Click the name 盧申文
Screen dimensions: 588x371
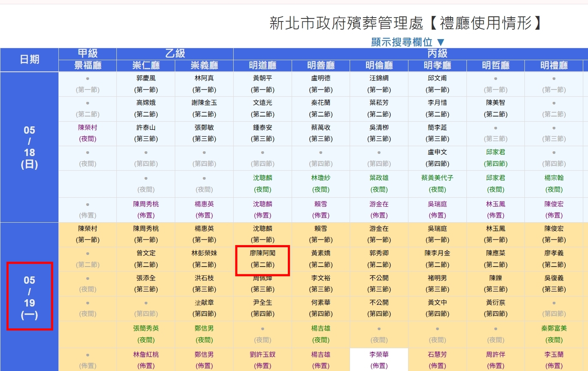[x=437, y=152]
